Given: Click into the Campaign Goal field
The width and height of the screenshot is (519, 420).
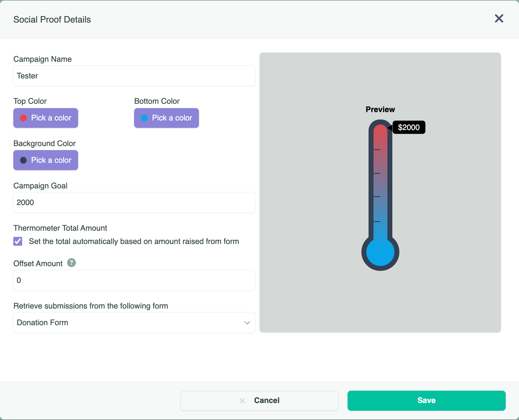Looking at the screenshot, I should pos(134,203).
